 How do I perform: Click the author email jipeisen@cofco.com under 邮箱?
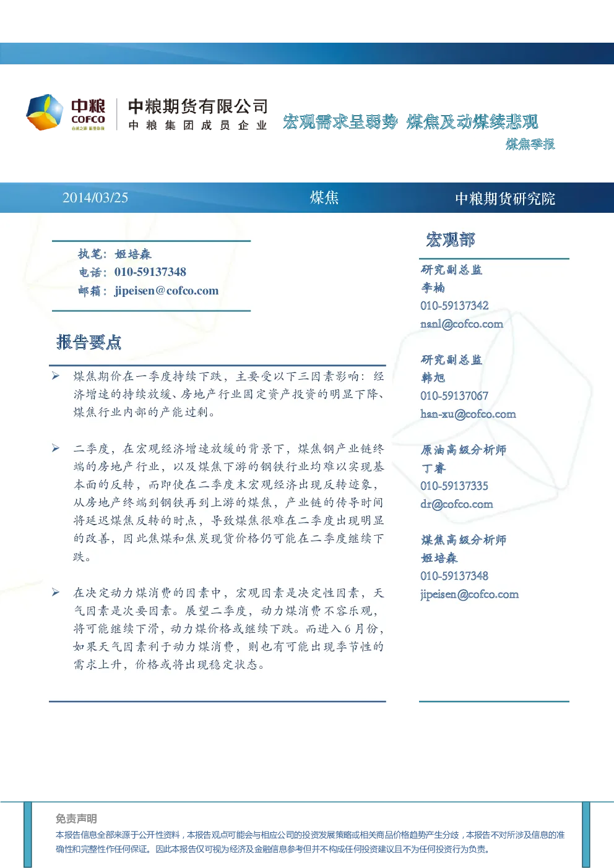(166, 291)
